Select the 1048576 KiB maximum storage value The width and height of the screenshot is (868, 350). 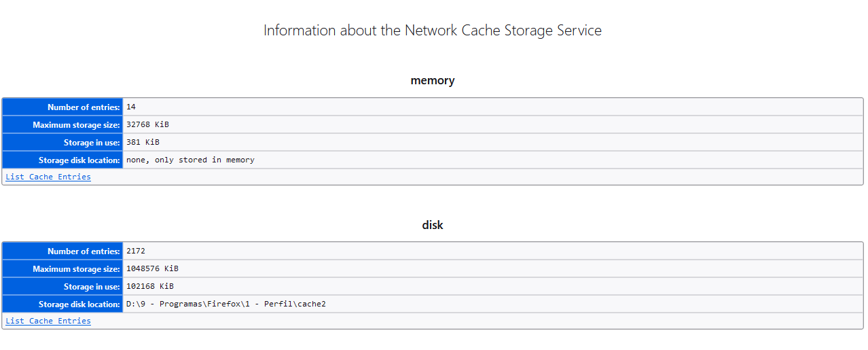pyautogui.click(x=152, y=269)
